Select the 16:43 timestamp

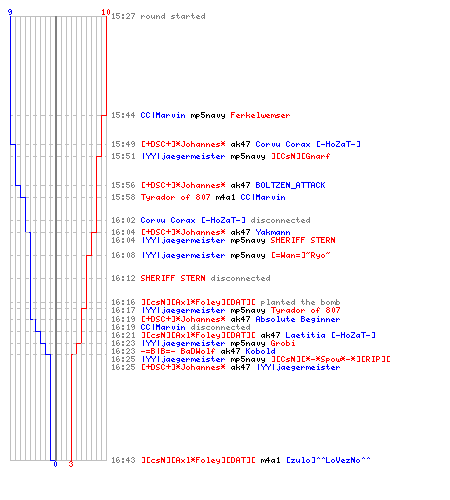point(123,460)
